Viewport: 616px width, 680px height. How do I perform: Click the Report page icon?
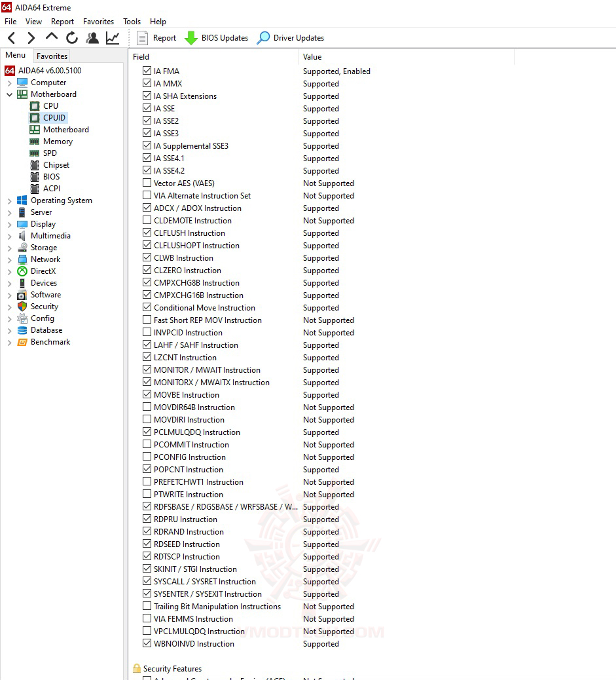(142, 38)
